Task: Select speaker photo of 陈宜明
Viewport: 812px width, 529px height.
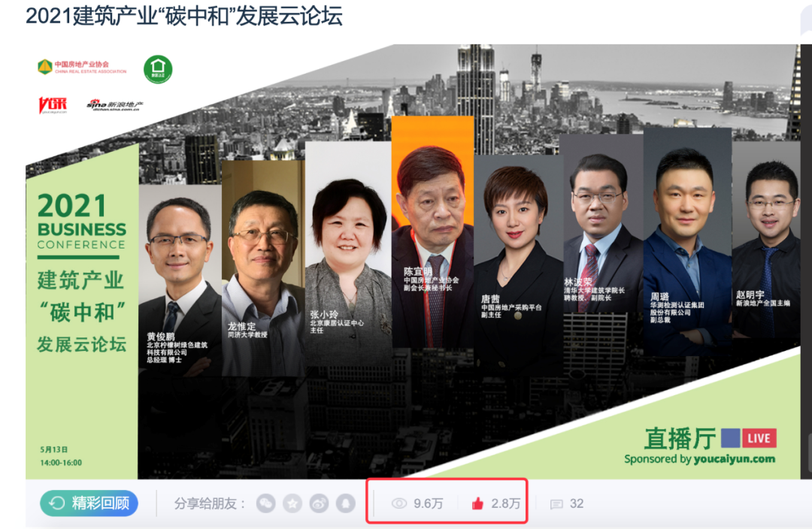Action: coord(432,232)
